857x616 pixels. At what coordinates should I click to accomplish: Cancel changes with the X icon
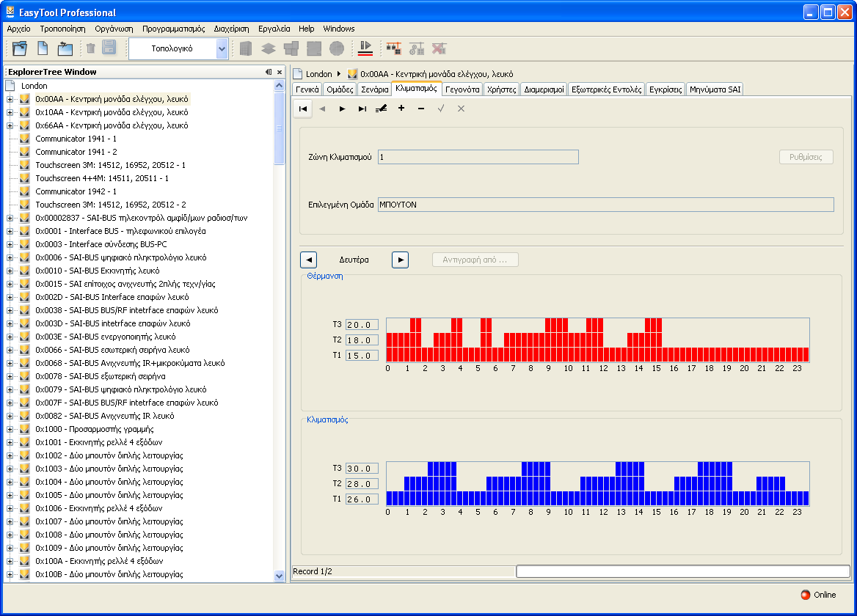[x=461, y=109]
